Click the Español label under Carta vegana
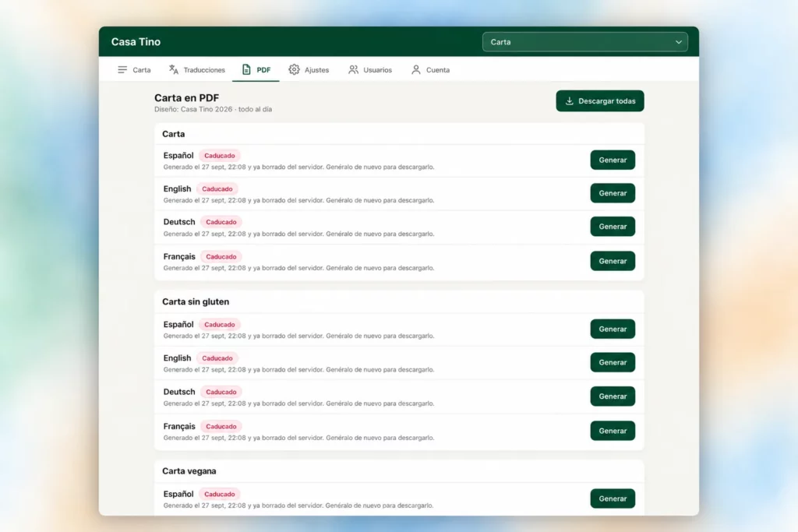This screenshot has height=532, width=798. [x=178, y=494]
